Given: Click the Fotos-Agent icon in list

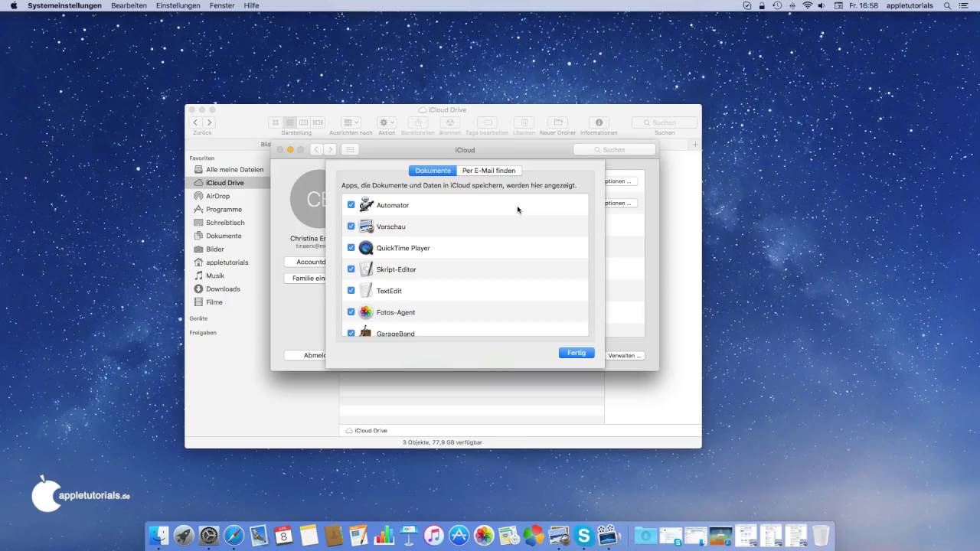Looking at the screenshot, I should (366, 312).
